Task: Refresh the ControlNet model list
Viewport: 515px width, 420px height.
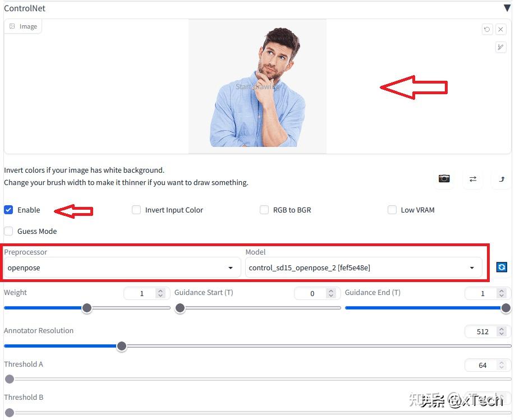Action: point(502,267)
